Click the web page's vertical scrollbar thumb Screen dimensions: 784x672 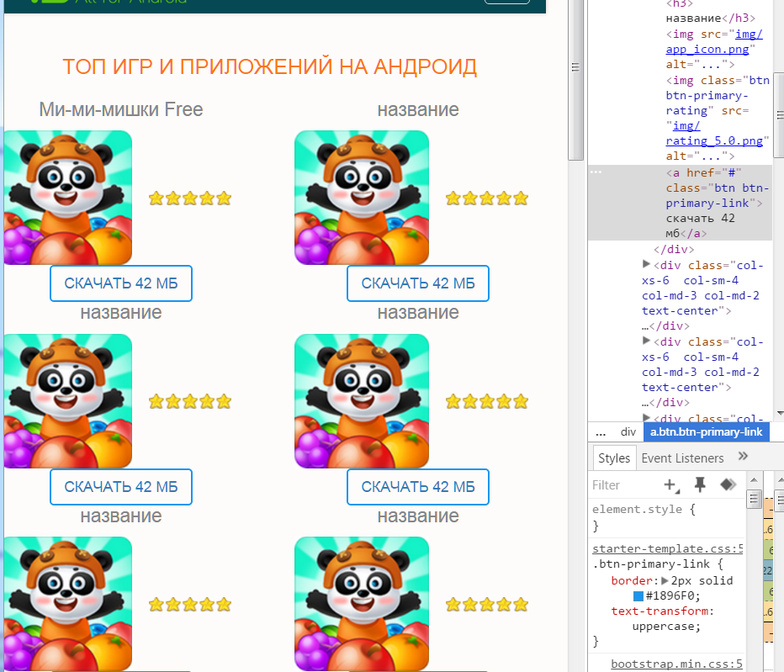click(x=575, y=80)
